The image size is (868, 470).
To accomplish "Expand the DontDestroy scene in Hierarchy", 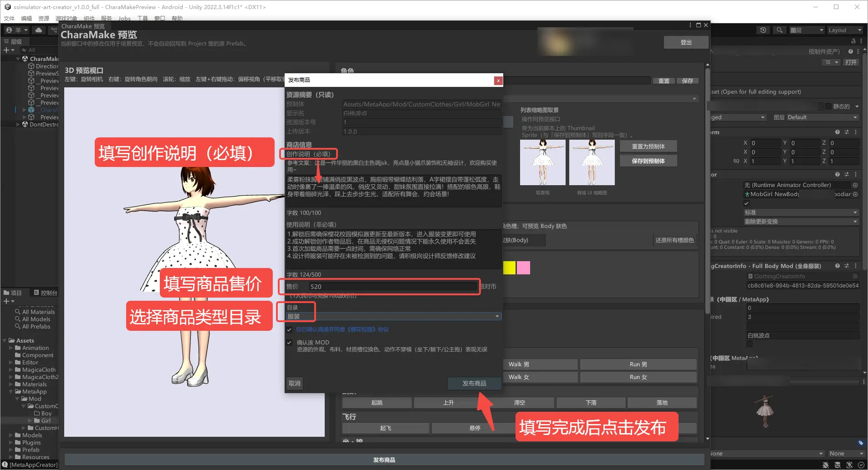I will (x=18, y=124).
